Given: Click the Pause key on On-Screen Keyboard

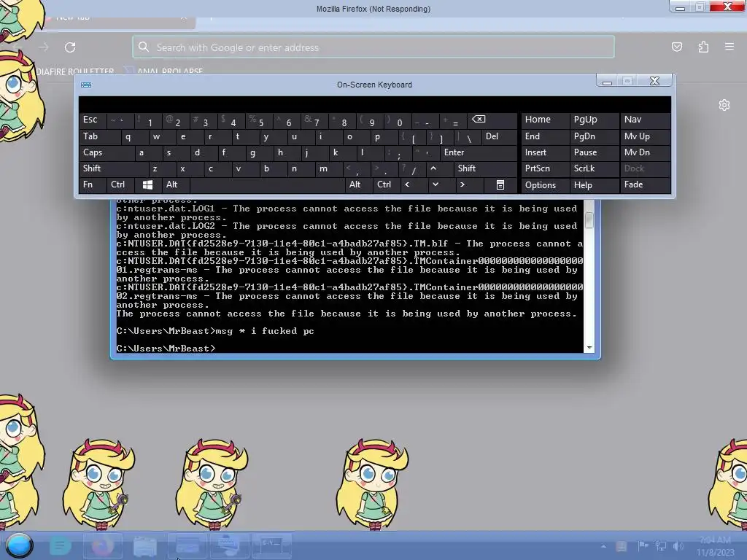Looking at the screenshot, I should 594,152.
